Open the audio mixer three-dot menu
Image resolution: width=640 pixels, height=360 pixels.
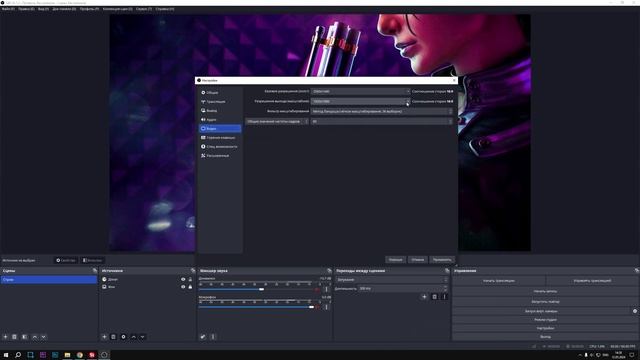tap(213, 337)
